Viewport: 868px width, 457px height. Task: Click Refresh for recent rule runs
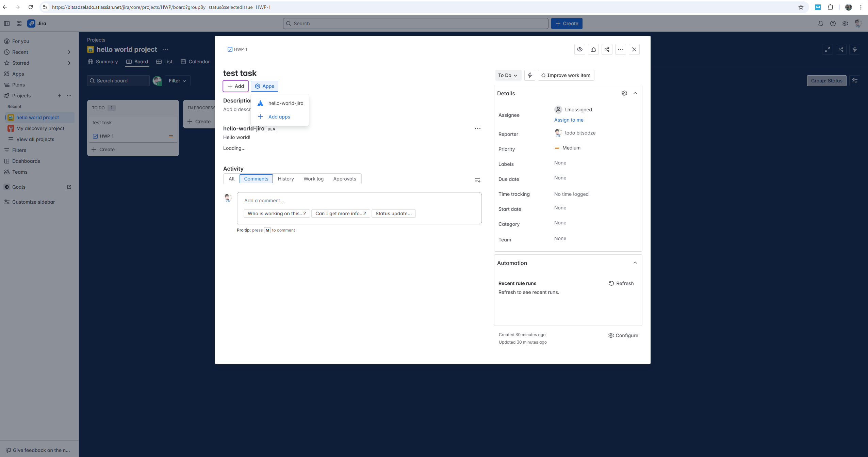[x=621, y=283]
